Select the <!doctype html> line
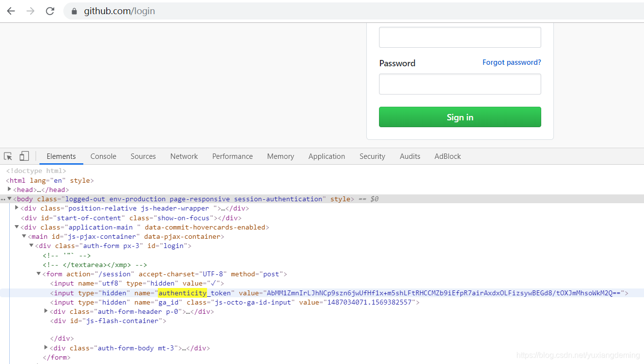Screen dimensions: 644x364 (36, 171)
